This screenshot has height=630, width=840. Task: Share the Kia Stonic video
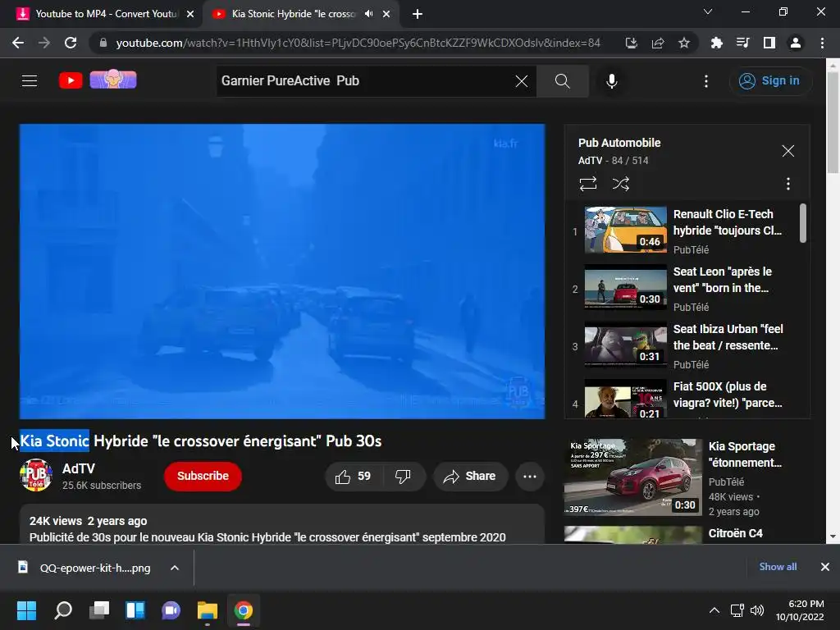point(470,477)
